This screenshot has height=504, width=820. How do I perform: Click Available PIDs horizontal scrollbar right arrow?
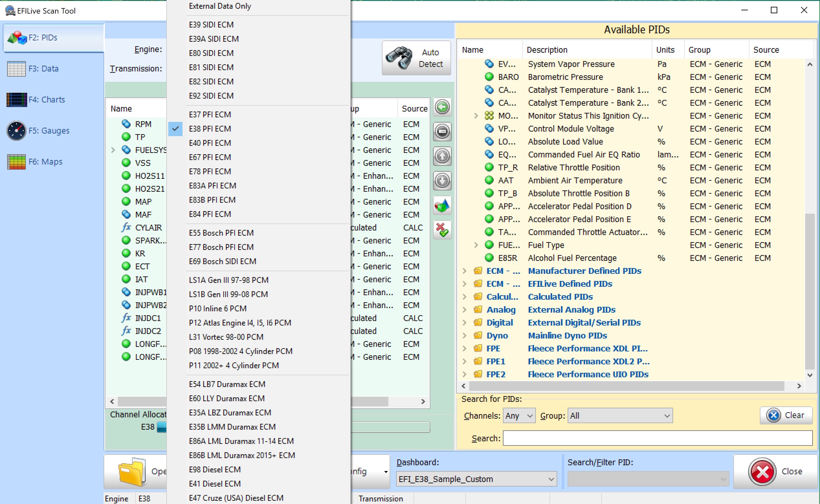[x=799, y=386]
